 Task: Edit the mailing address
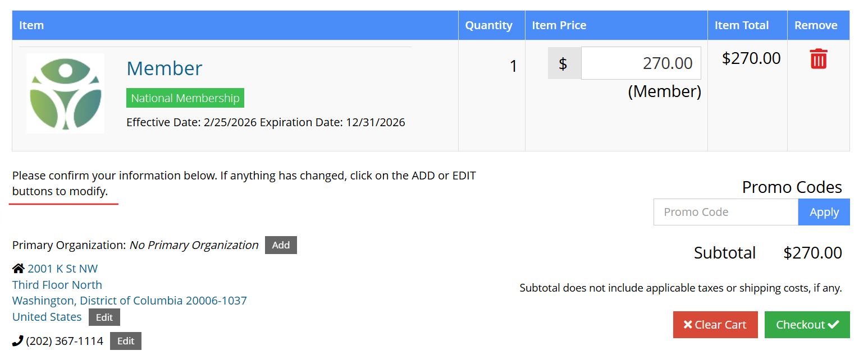click(104, 317)
